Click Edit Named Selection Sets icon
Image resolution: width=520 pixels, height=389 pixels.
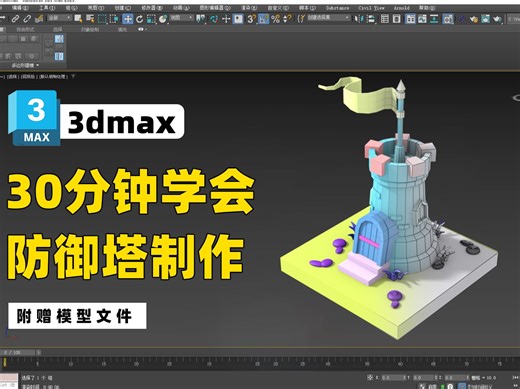click(301, 19)
